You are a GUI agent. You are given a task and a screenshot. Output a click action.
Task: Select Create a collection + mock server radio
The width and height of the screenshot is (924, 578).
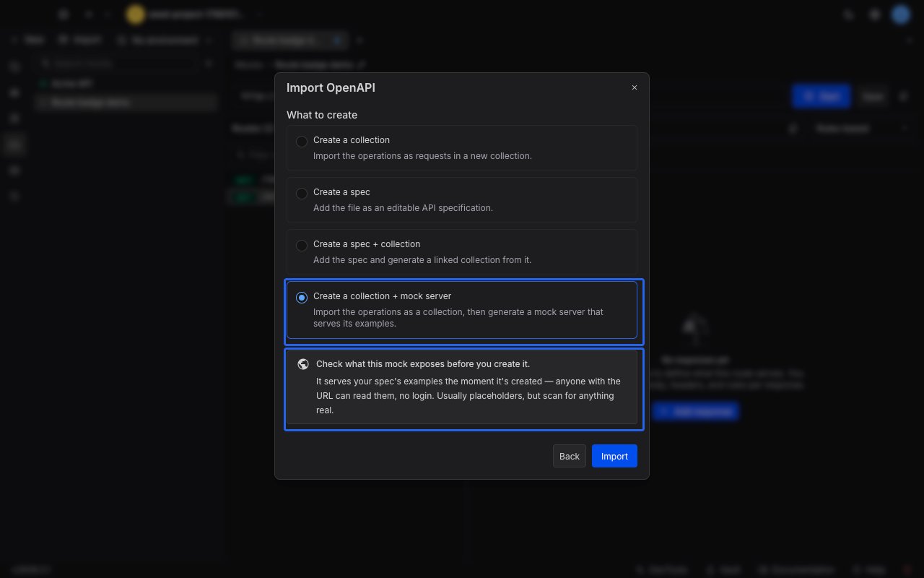[302, 298]
